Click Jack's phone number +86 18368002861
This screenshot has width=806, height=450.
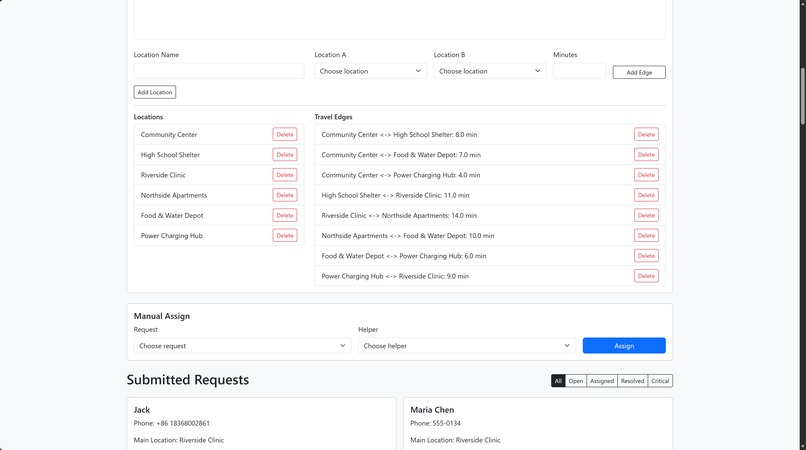pyautogui.click(x=183, y=423)
